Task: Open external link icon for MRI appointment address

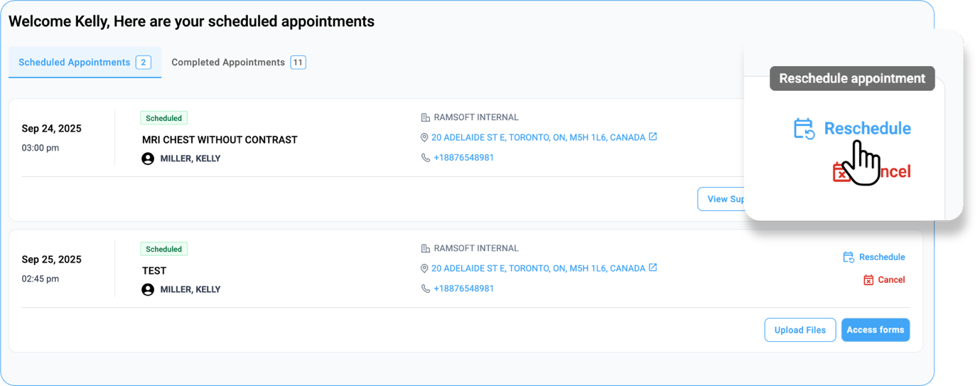Action: coord(653,136)
